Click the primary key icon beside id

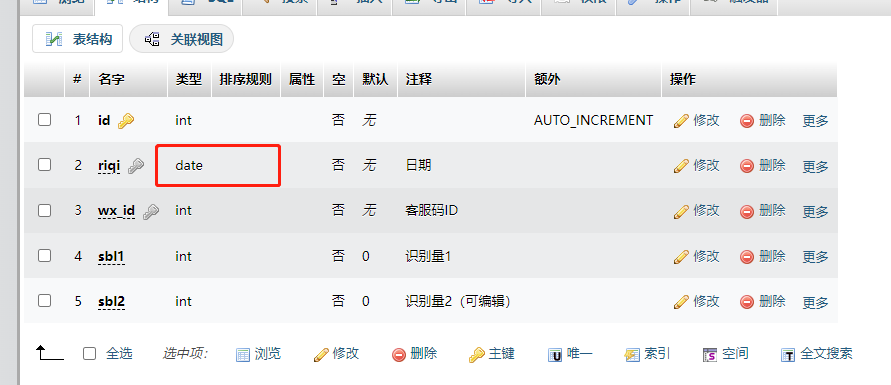[x=126, y=121]
